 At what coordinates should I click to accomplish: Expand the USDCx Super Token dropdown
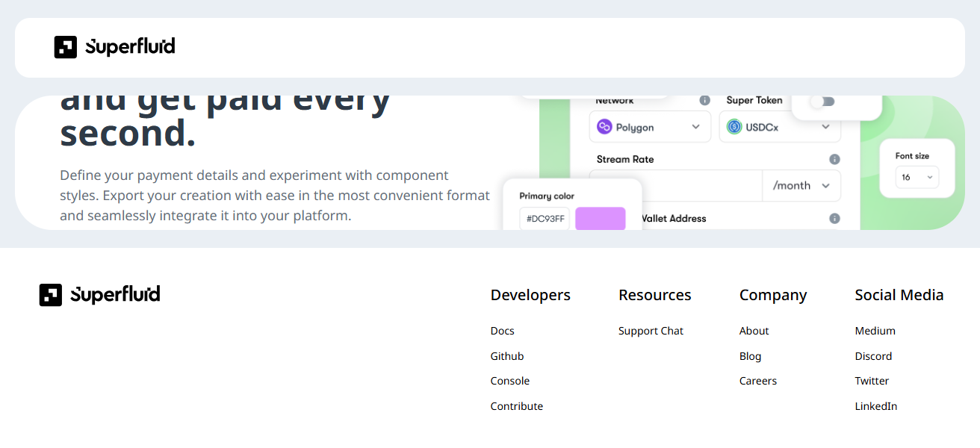pos(780,127)
